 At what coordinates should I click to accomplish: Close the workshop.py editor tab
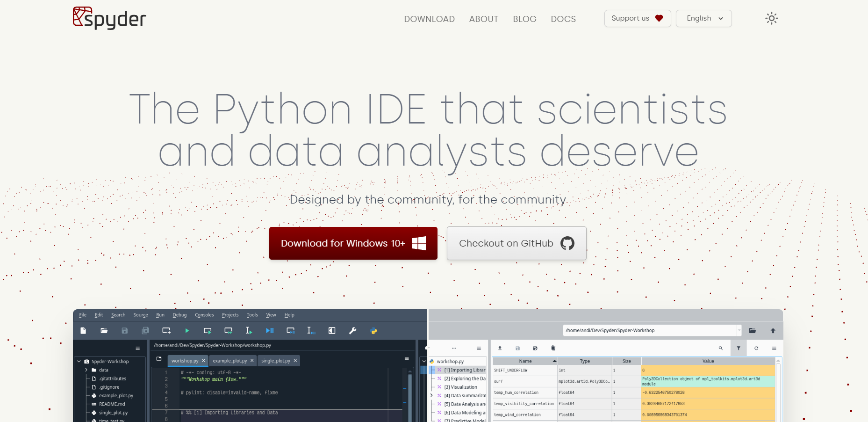click(x=203, y=361)
